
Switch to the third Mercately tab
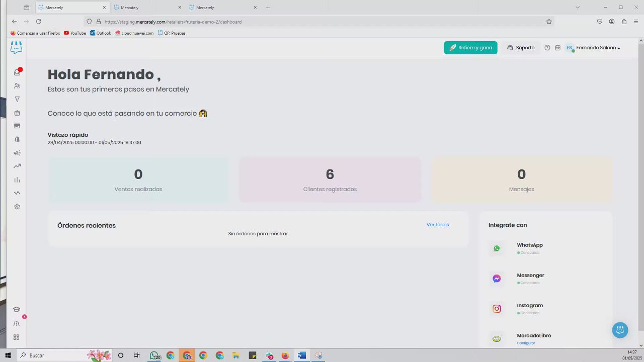(223, 8)
